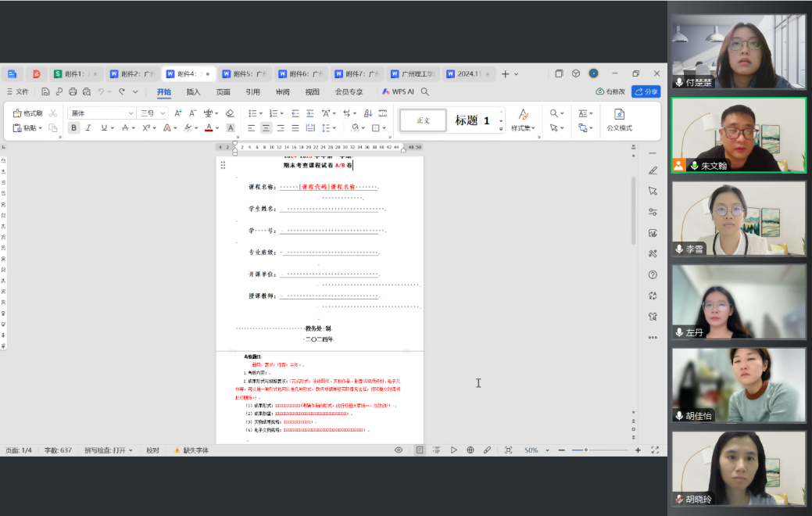Image resolution: width=812 pixels, height=516 pixels.
Task: Expand the 拼写检查 dropdown in status bar
Action: tap(109, 450)
